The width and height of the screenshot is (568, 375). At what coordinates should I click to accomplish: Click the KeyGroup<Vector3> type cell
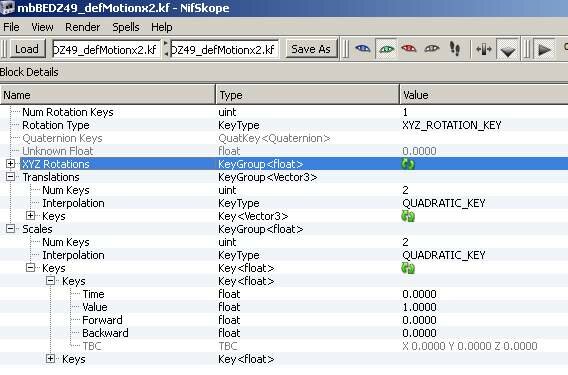[268, 177]
